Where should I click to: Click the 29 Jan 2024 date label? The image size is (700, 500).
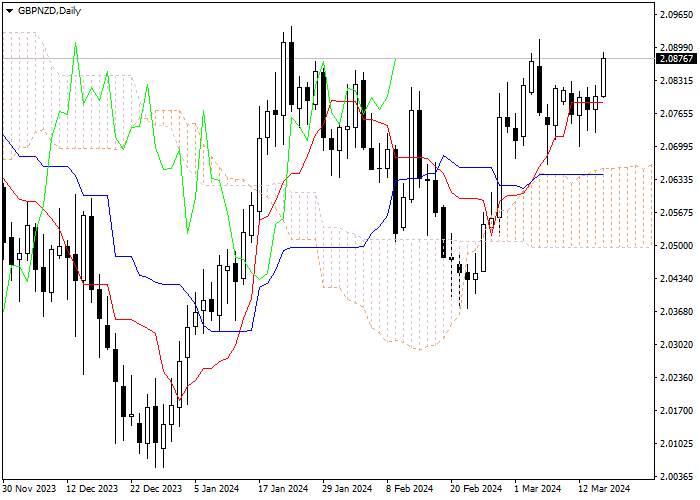(x=347, y=488)
